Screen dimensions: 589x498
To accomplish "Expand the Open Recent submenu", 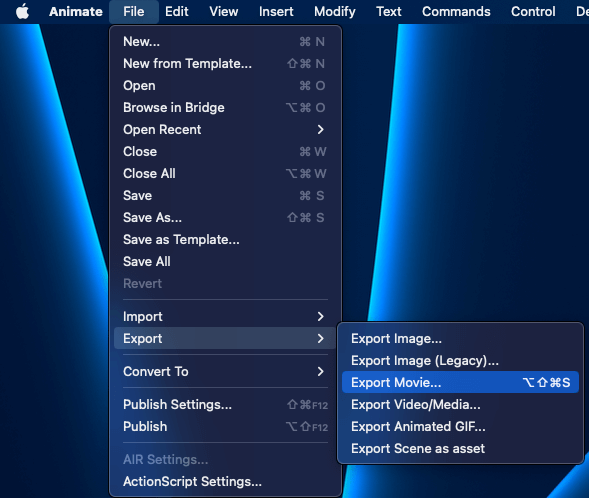I will point(225,130).
